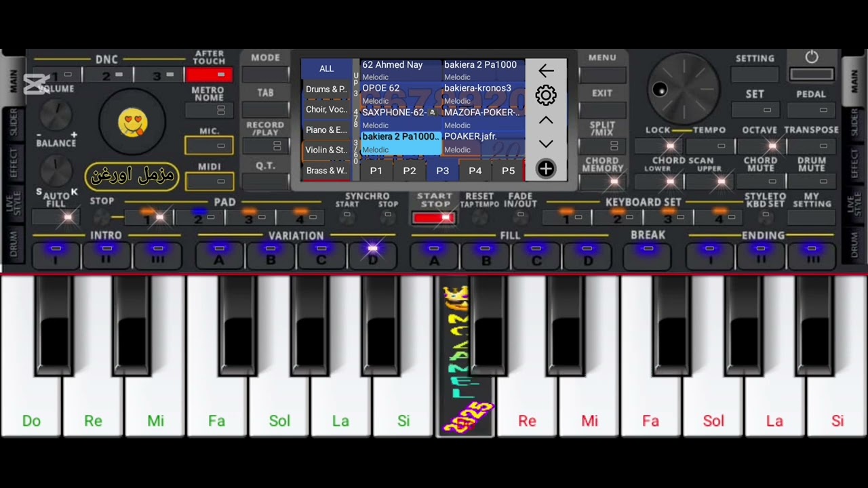Move sound list down with chevron
This screenshot has height=488, width=868.
click(546, 144)
